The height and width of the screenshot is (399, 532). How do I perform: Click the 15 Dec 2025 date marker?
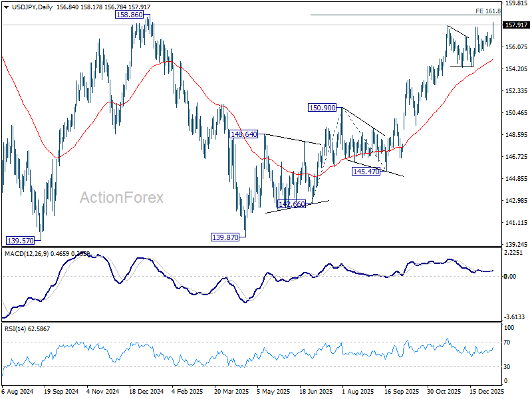[x=487, y=391]
